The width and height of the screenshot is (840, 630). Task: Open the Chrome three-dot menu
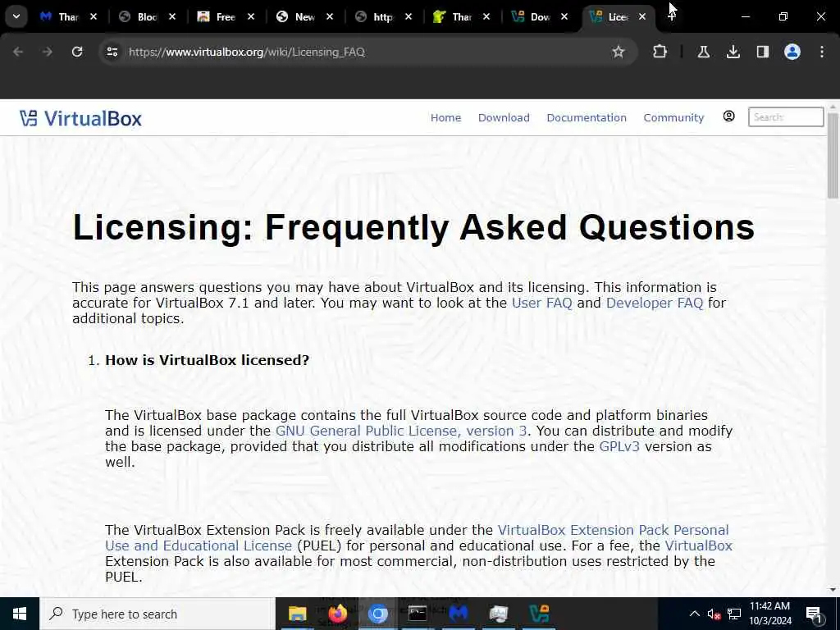click(822, 52)
